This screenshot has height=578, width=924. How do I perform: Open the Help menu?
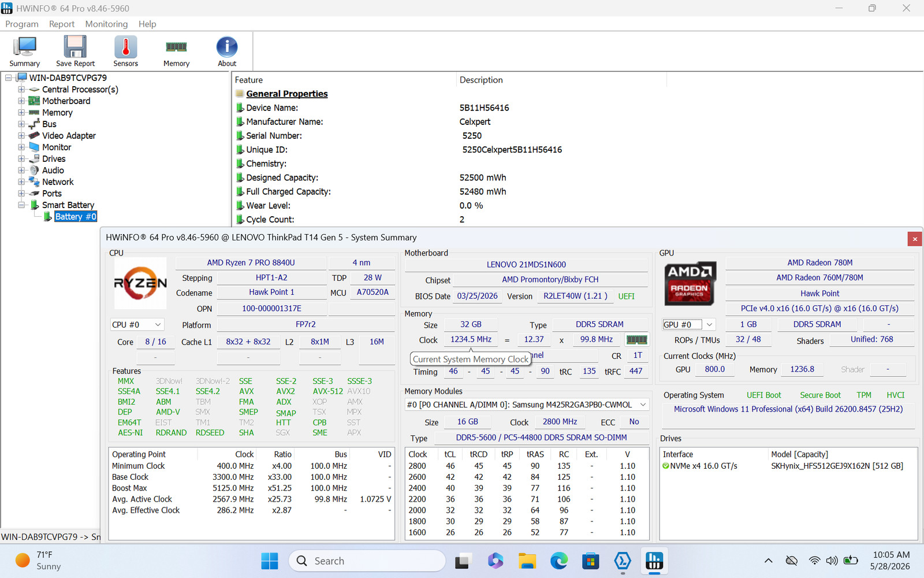pos(147,24)
